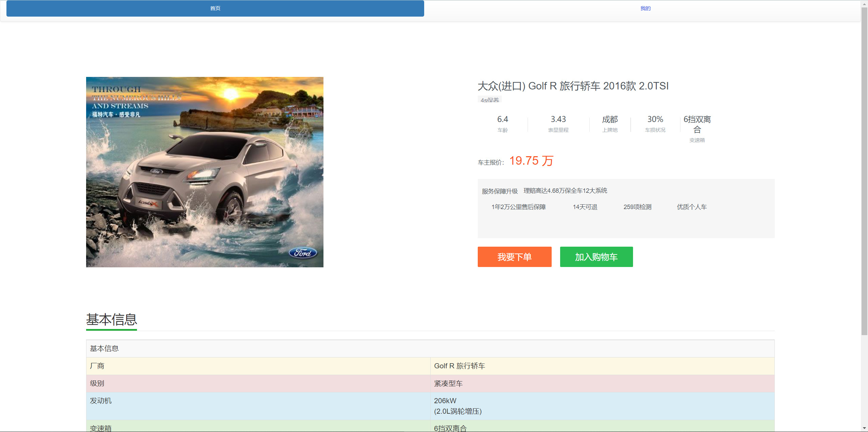
Task: Open the Ford car photo
Action: (x=204, y=172)
